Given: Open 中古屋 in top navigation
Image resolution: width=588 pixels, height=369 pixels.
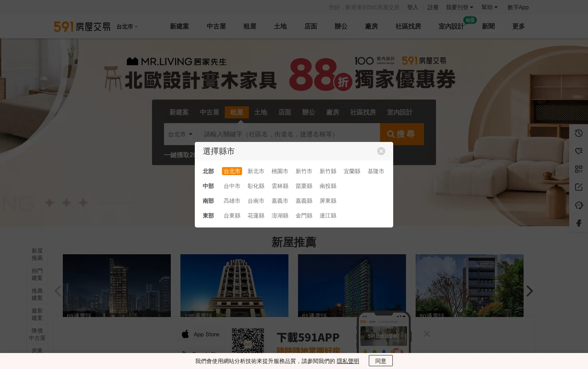Looking at the screenshot, I should click(x=216, y=26).
